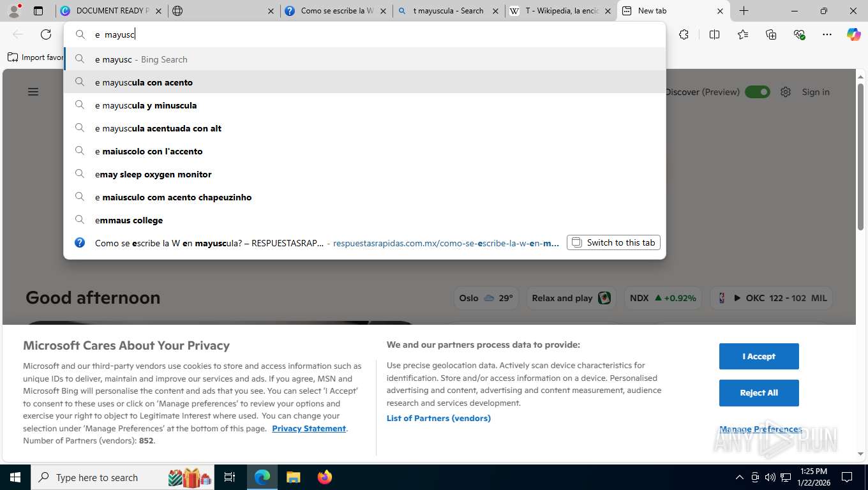Open the Collections icon
This screenshot has height=490, width=868.
point(771,34)
